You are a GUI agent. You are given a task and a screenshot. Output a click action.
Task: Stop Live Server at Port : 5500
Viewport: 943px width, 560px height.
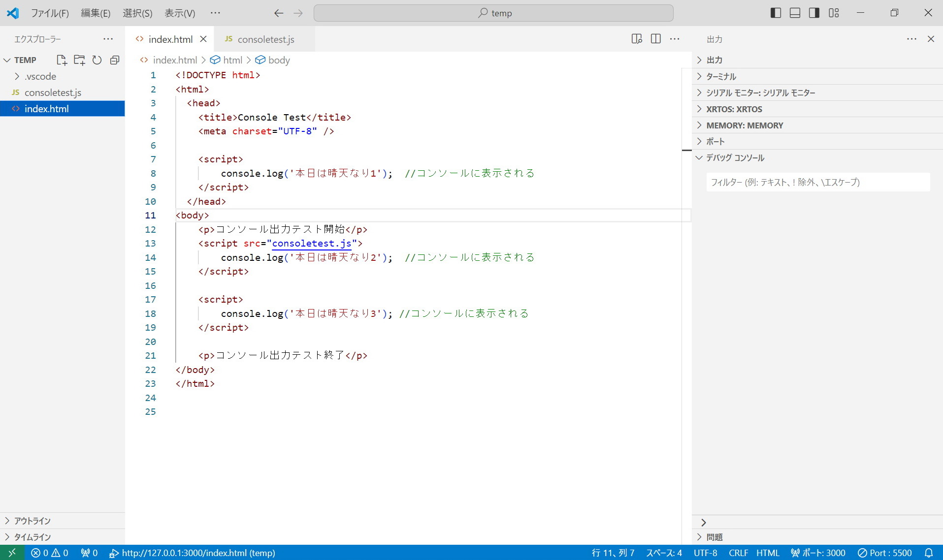click(885, 553)
